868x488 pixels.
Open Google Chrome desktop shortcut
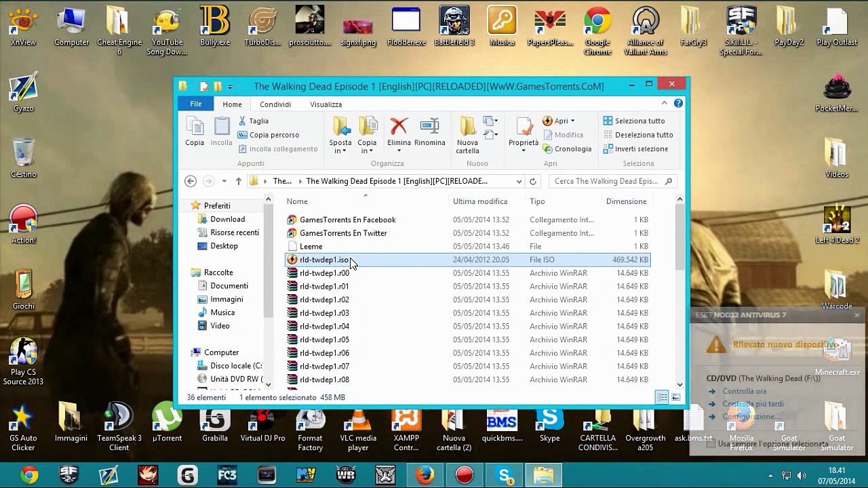point(597,31)
